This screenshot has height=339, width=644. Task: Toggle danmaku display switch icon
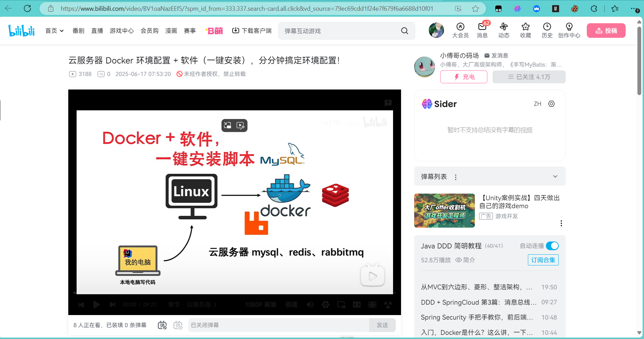pyautogui.click(x=162, y=325)
